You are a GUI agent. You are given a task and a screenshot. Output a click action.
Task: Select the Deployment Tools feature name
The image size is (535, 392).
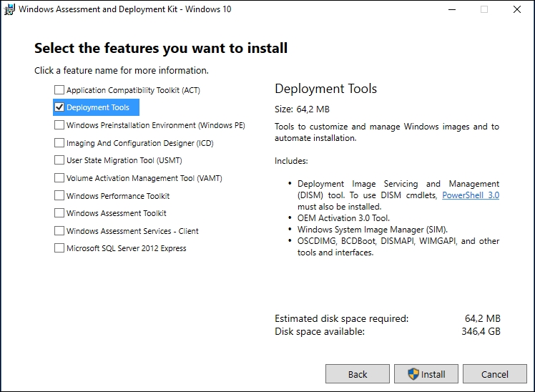(x=98, y=107)
